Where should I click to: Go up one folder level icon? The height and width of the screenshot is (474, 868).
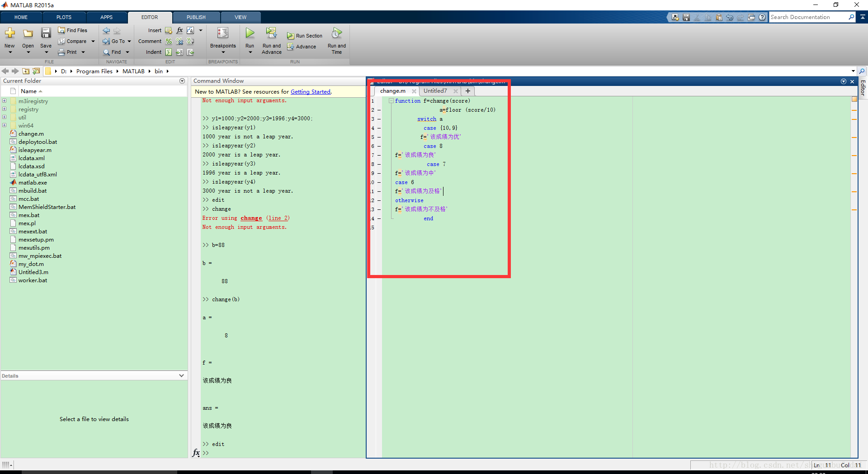tap(26, 71)
